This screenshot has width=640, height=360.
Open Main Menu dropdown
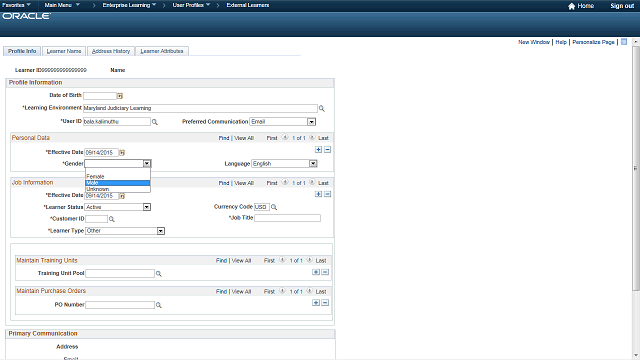click(62, 5)
